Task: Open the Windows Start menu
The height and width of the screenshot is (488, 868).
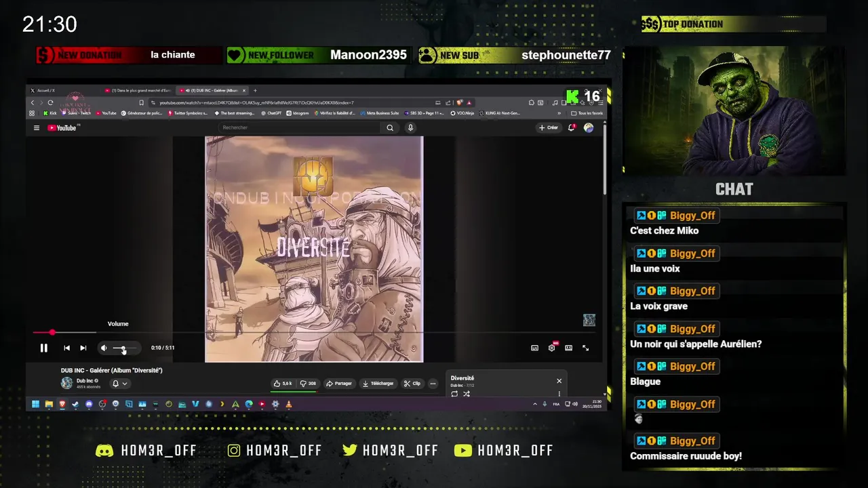Action: [35, 404]
